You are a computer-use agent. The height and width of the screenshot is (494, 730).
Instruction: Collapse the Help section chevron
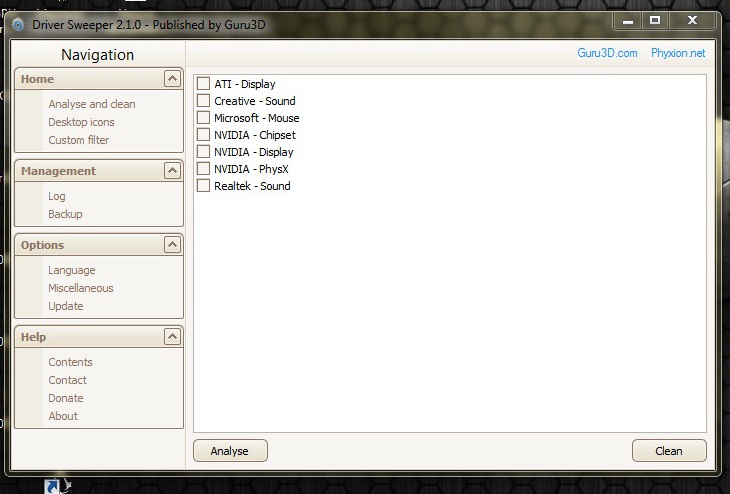tap(172, 337)
